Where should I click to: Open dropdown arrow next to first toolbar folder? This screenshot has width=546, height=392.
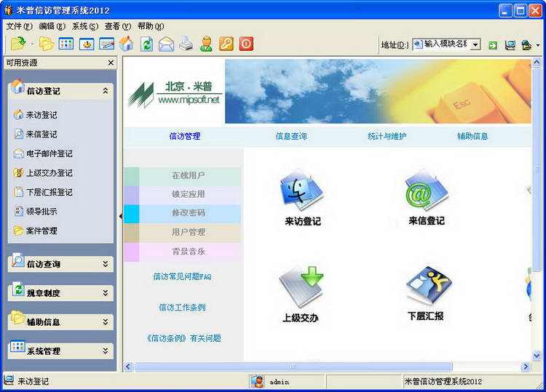coord(32,44)
